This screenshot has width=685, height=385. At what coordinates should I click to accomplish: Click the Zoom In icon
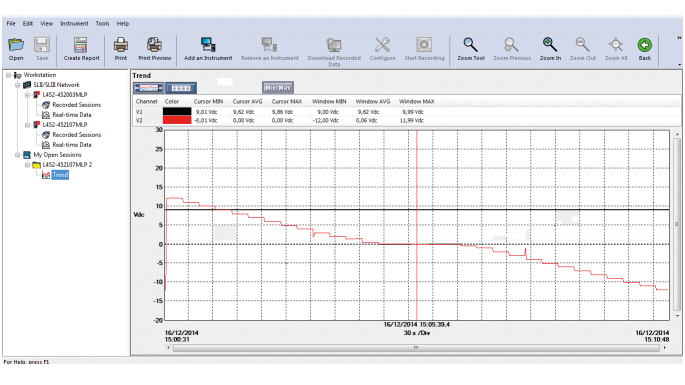[550, 45]
